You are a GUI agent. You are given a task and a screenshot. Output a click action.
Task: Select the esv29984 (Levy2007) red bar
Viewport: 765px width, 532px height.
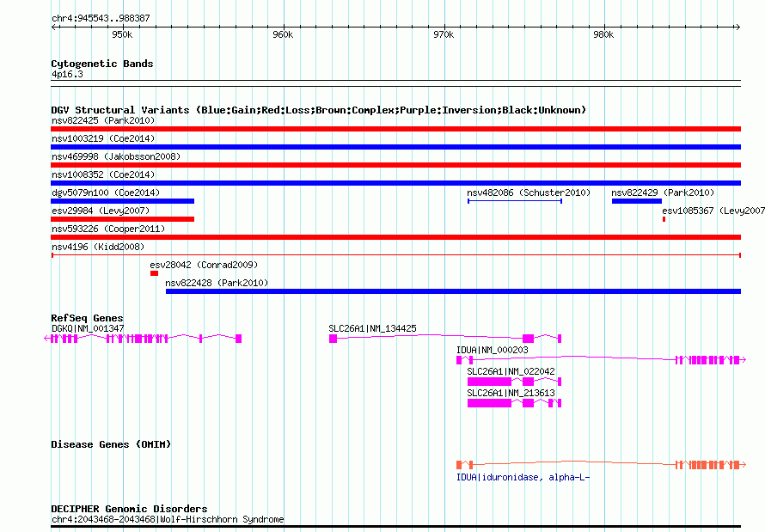pyautogui.click(x=122, y=219)
